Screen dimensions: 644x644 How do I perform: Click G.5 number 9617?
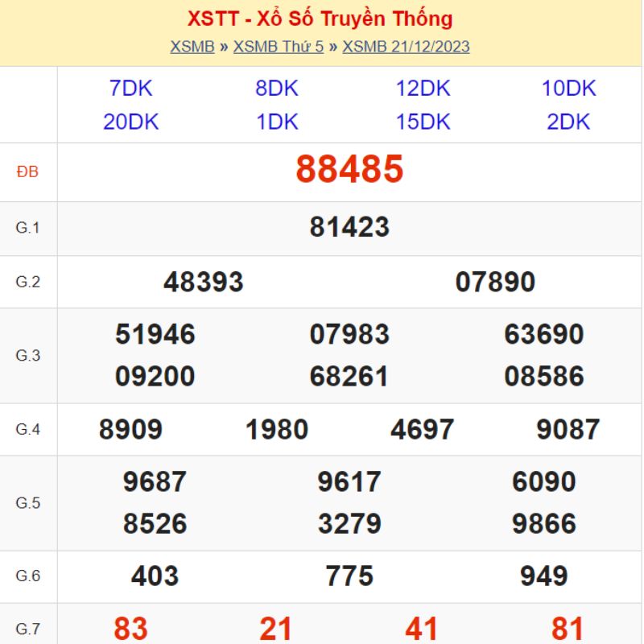coord(349,481)
